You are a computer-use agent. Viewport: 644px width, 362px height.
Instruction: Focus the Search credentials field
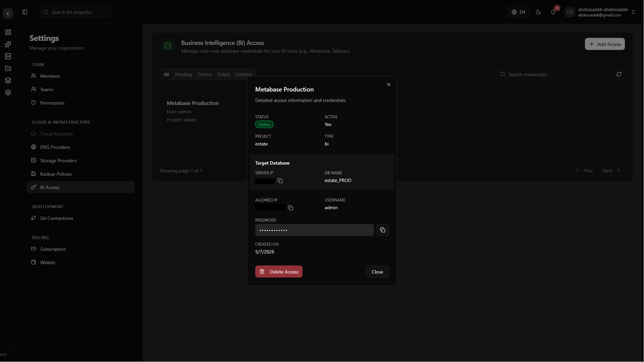(x=553, y=74)
